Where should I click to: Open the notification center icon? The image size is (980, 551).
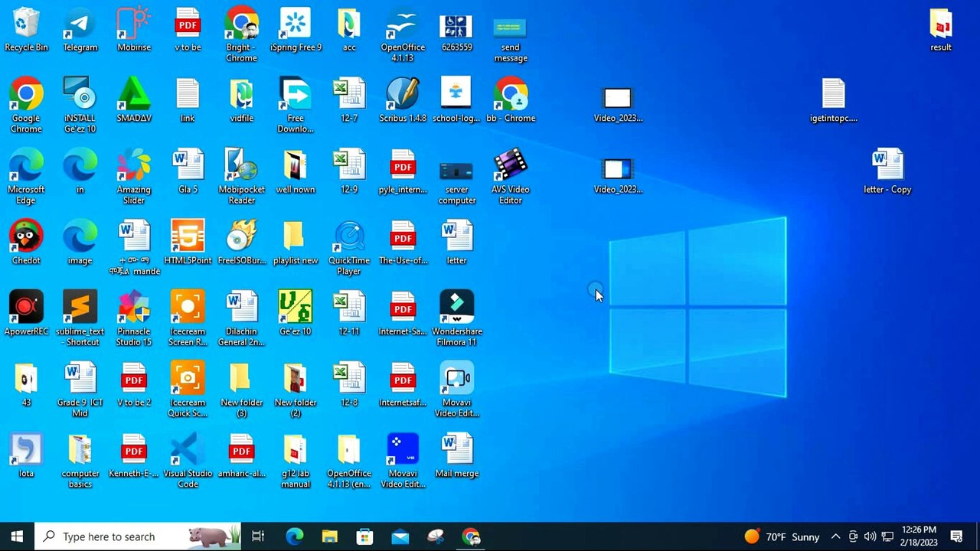pyautogui.click(x=956, y=536)
